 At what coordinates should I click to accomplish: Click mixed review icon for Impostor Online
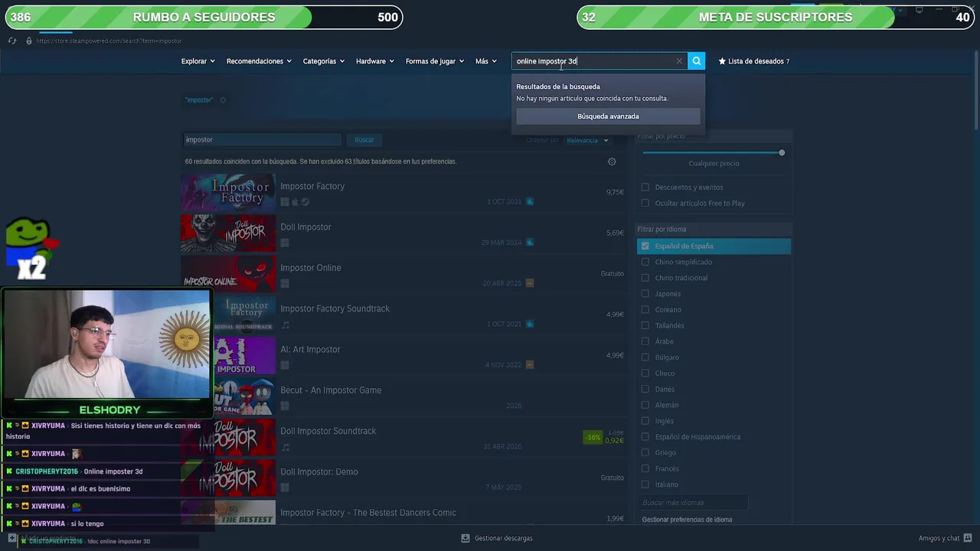click(x=530, y=283)
